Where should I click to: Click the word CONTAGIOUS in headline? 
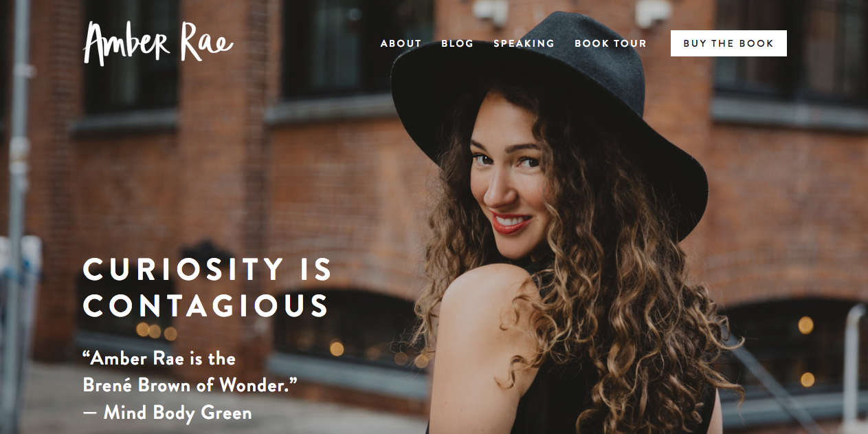tap(206, 306)
